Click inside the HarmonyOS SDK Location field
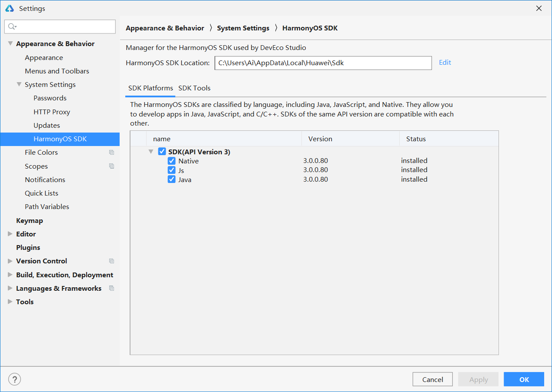The image size is (552, 392). (323, 63)
